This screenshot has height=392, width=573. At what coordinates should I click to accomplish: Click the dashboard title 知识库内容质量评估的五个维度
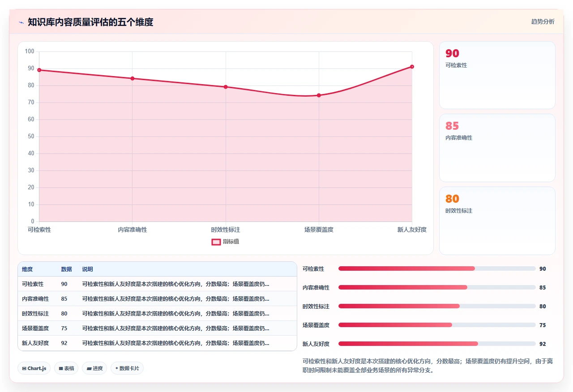90,22
